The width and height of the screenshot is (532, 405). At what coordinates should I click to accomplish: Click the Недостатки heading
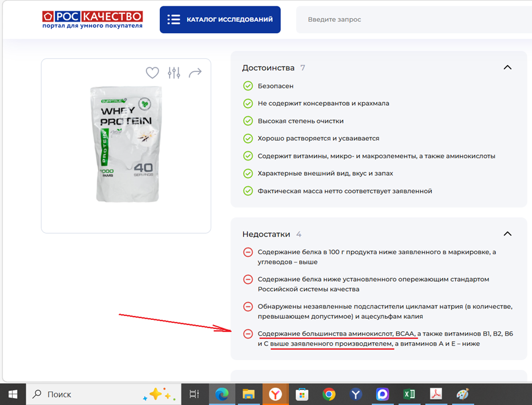click(x=266, y=234)
